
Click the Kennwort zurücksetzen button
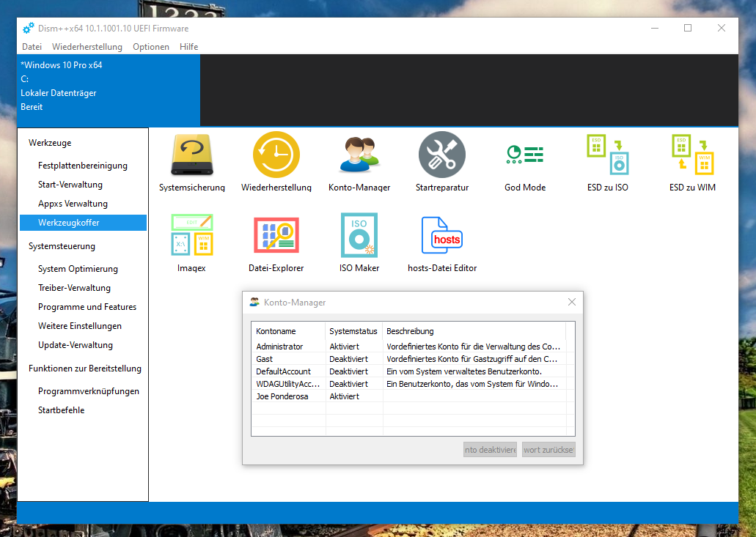(548, 449)
